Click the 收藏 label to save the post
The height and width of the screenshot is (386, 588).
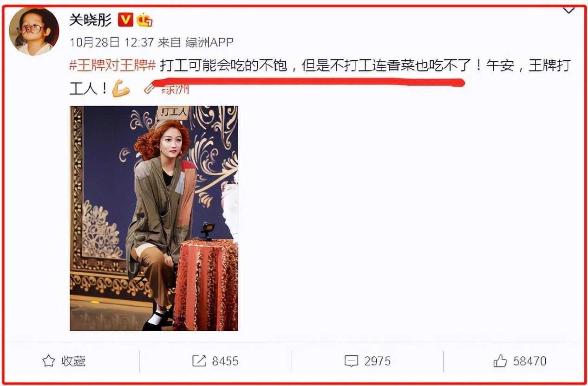[73, 361]
